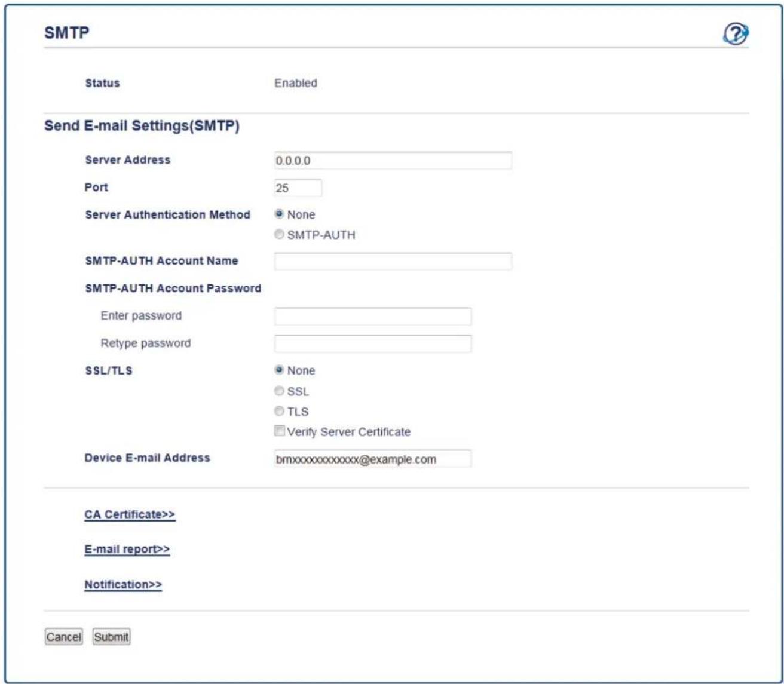Enable Verify Server Certificate checkbox

[279, 431]
